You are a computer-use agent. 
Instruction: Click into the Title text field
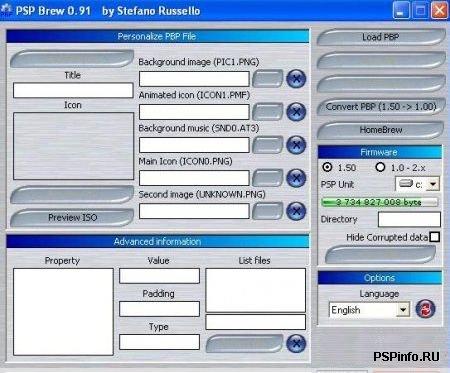click(73, 90)
